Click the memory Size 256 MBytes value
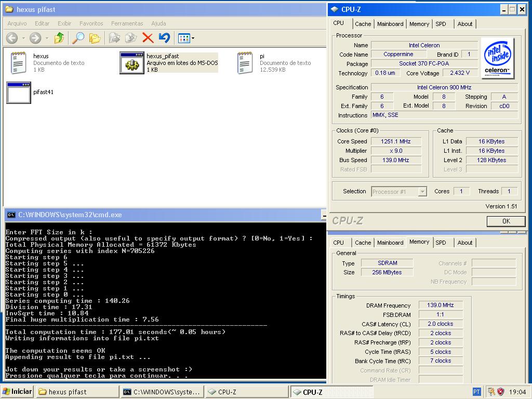 click(387, 272)
